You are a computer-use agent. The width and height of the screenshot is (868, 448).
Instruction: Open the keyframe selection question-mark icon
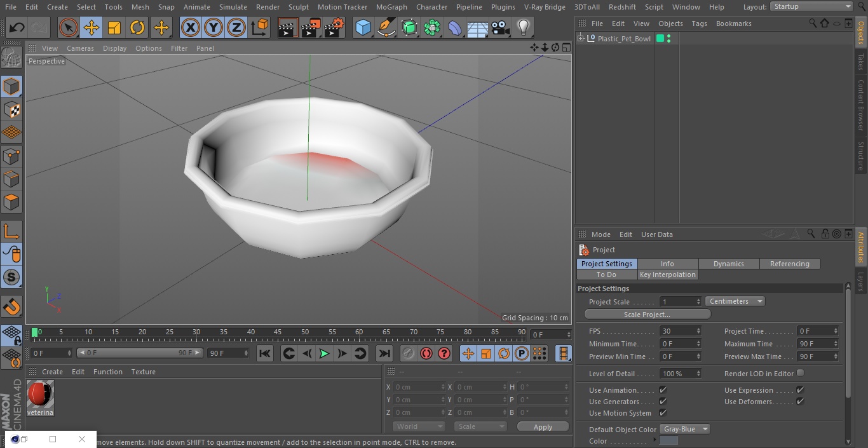click(444, 353)
